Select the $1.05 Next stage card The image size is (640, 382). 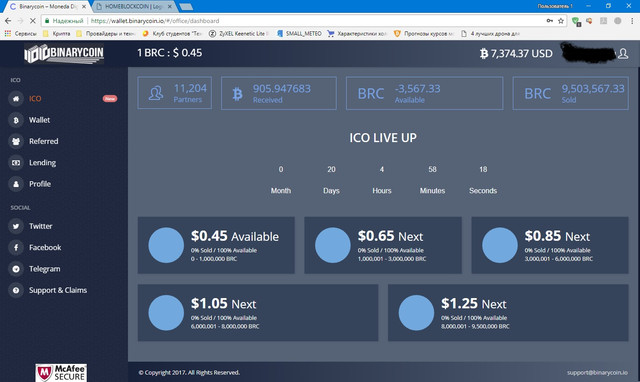pyautogui.click(x=258, y=313)
